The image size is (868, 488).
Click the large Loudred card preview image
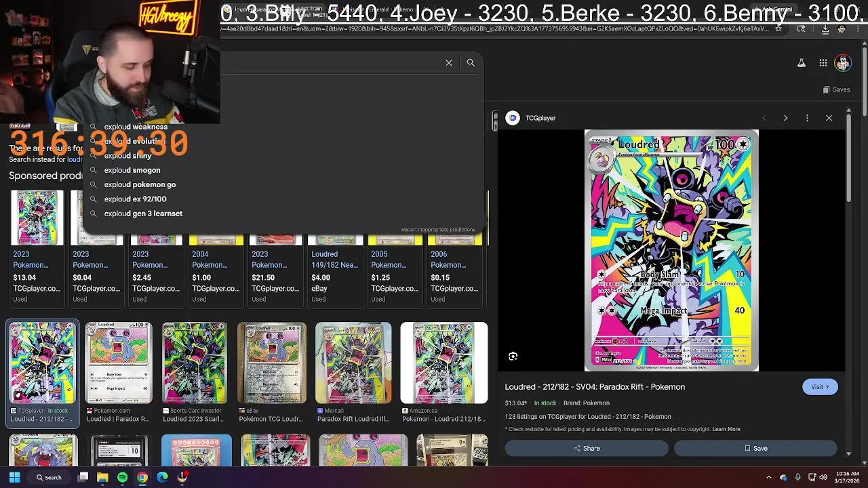pyautogui.click(x=671, y=251)
